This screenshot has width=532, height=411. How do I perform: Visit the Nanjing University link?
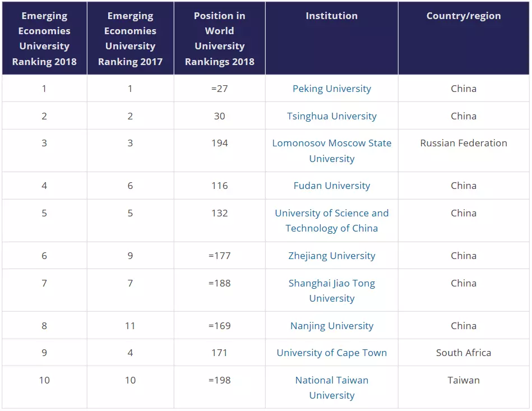pos(331,326)
